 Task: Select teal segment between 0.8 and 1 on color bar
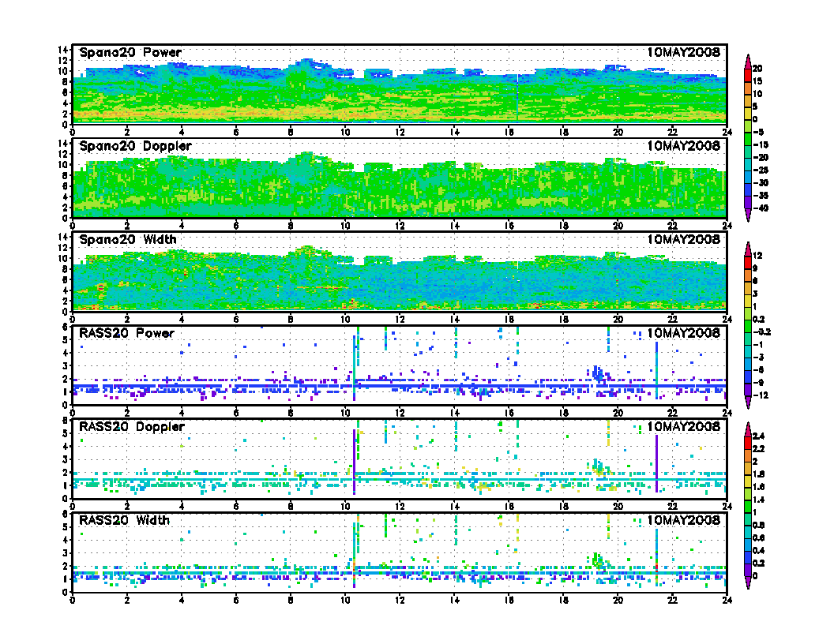click(x=748, y=519)
